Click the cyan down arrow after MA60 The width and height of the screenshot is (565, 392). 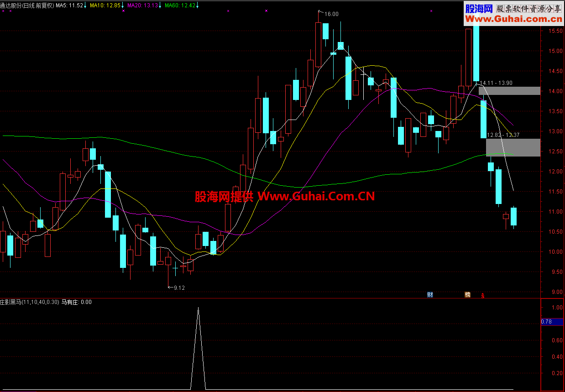pyautogui.click(x=198, y=5)
